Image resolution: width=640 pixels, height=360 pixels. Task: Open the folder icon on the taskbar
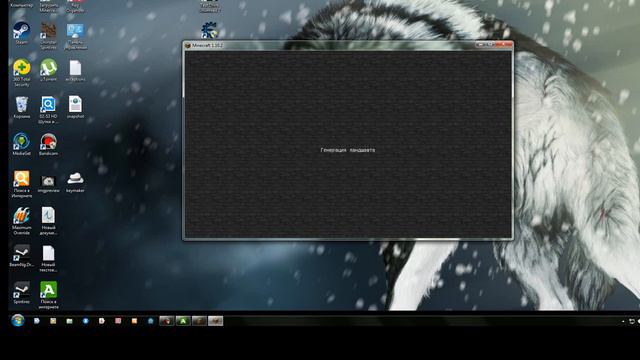(69, 321)
